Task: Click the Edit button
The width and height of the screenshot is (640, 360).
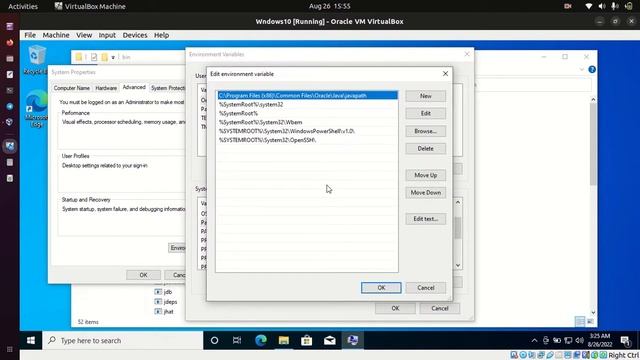Action: coord(426,113)
